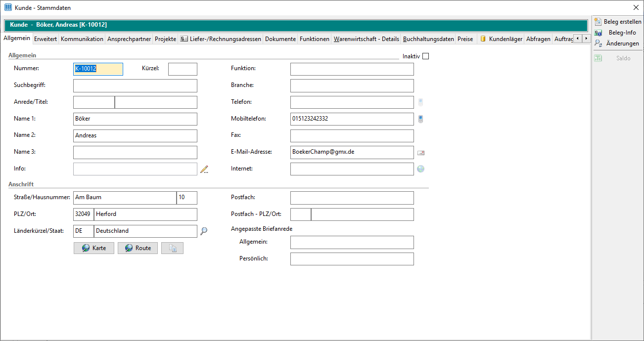Click the house number field containing 10
The height and width of the screenshot is (341, 644).
(x=187, y=198)
